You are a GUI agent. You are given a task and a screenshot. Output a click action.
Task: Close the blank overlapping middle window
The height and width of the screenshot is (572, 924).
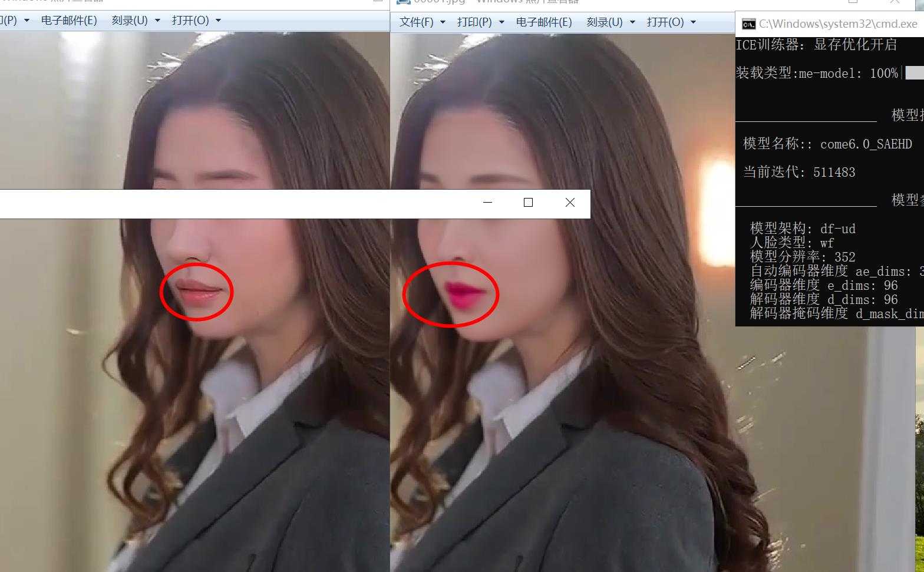pos(570,202)
